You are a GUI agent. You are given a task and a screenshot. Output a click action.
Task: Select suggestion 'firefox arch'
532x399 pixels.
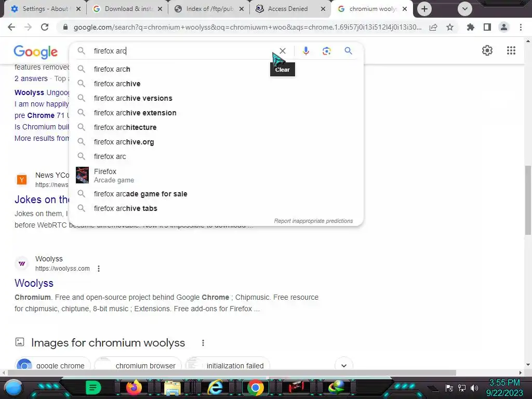point(216,69)
